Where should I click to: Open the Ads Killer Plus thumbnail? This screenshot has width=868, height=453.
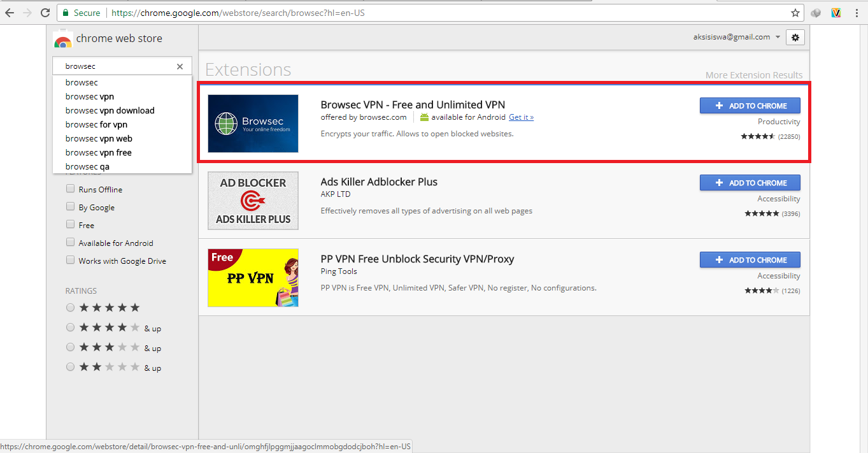point(253,201)
